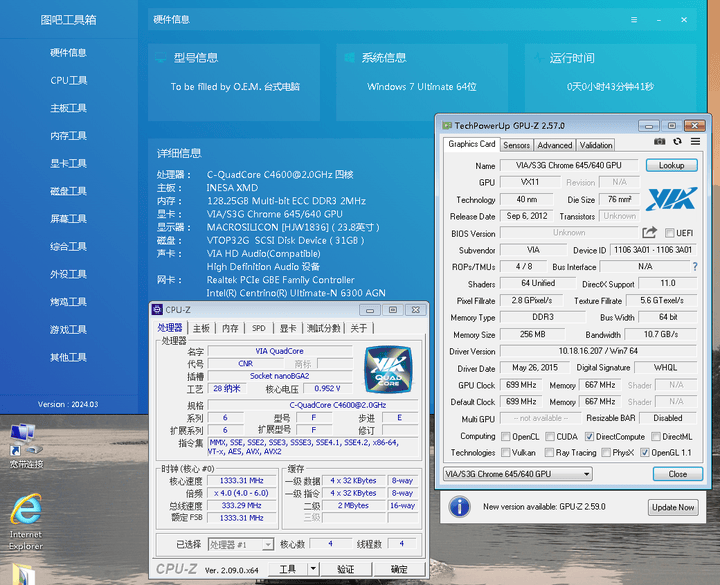Viewport: 720px width, 585px height.
Task: Click the 型号信息 monitor icon
Action: click(161, 58)
